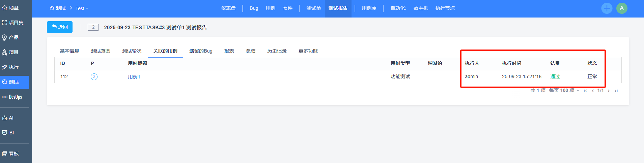Screen dimensions: 644x163
Task: Click the 返回 back button
Action: [60, 27]
